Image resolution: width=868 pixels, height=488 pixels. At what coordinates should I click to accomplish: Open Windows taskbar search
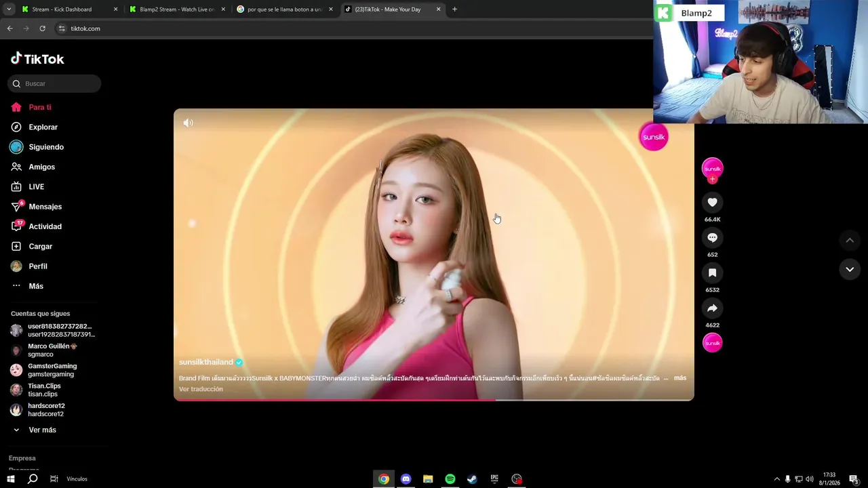pos(33,479)
